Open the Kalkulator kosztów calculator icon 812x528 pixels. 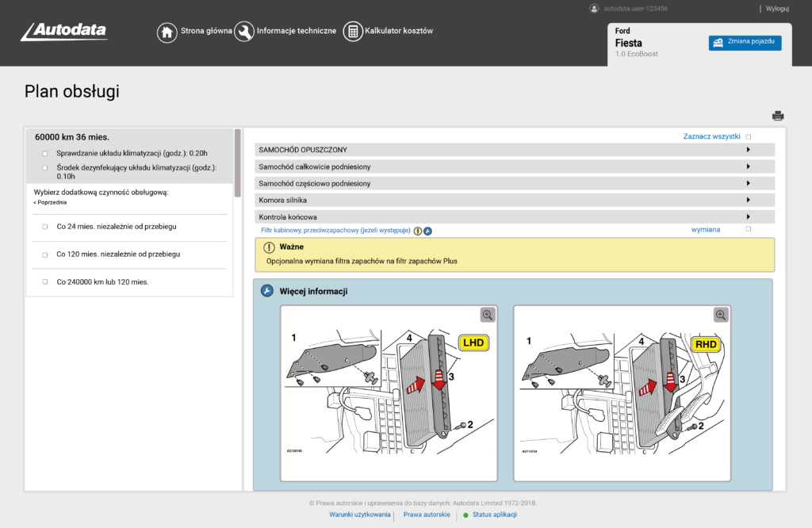(x=352, y=32)
